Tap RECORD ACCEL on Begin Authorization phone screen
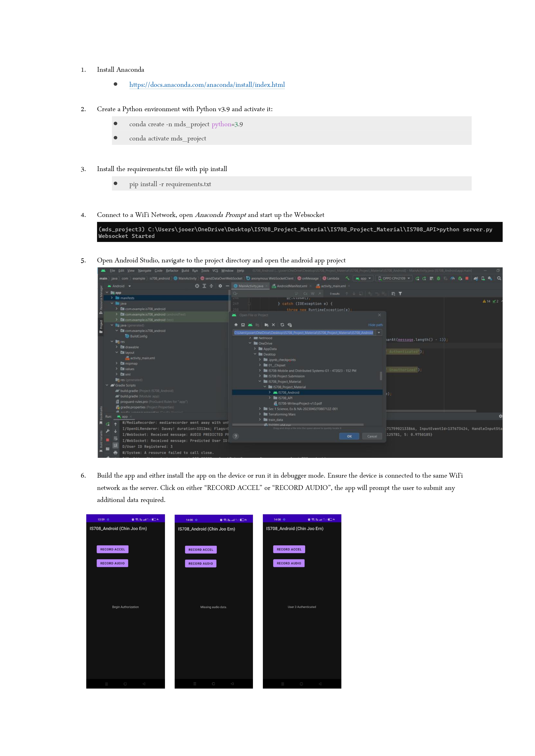Image resolution: width=535 pixels, height=756 pixels. [x=112, y=549]
